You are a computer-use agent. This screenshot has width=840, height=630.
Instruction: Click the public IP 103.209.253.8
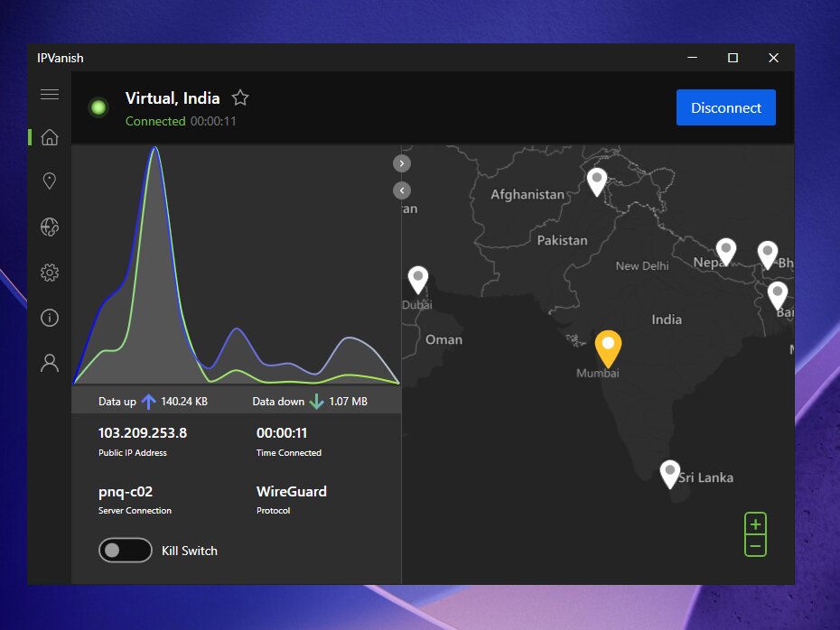point(143,433)
